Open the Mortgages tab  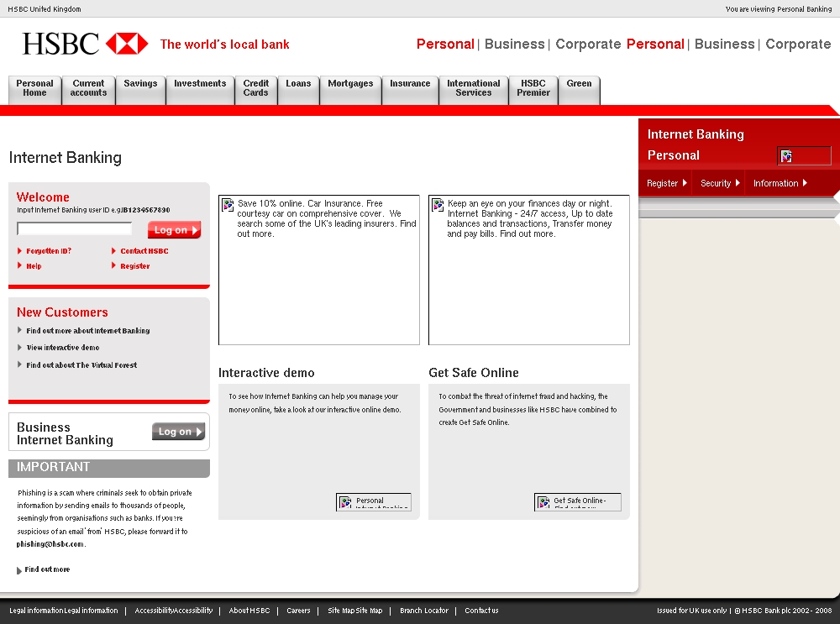(350, 90)
